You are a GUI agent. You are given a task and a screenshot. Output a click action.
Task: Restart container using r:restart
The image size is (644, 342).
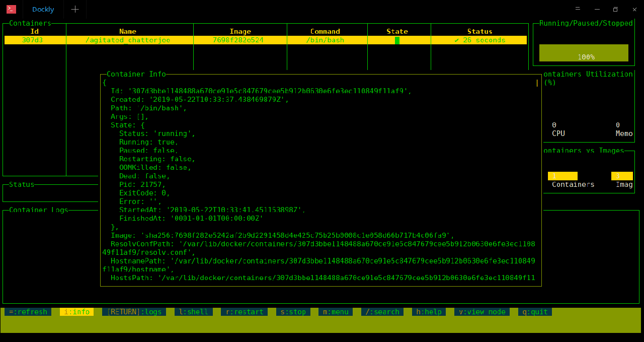[245, 312]
